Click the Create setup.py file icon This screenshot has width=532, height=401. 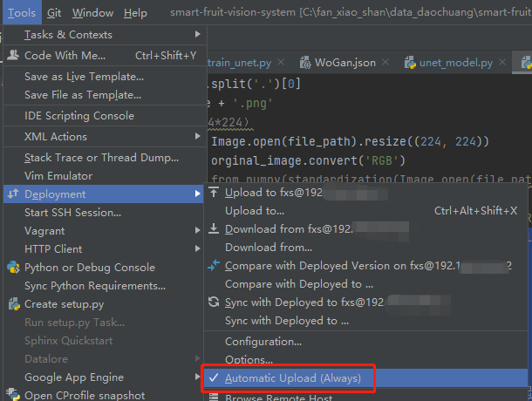coord(14,304)
